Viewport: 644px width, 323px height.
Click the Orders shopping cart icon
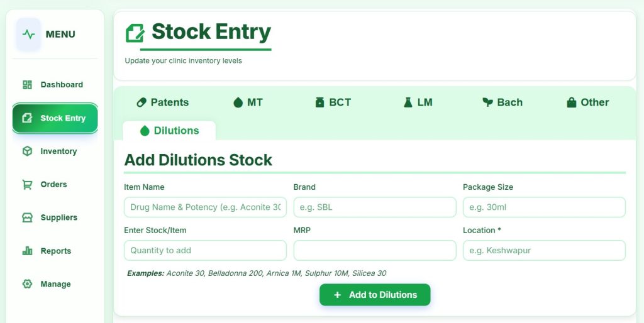pyautogui.click(x=27, y=185)
